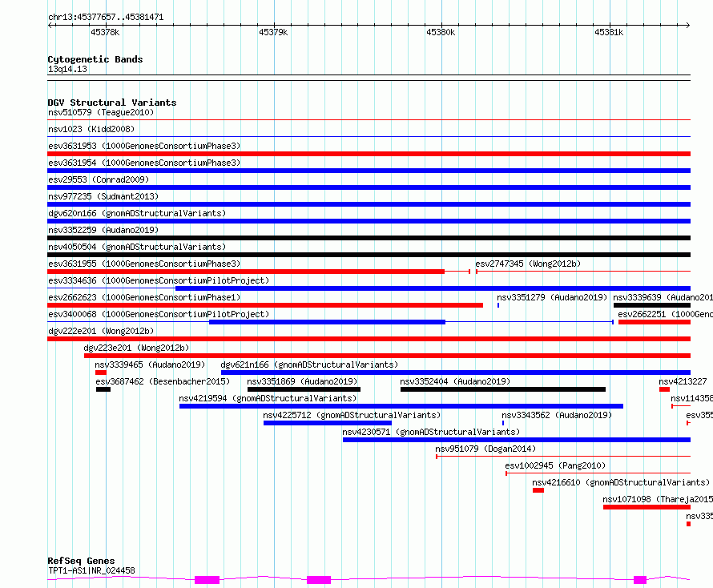Click the nsv4216610 gnomAD variant label
This screenshot has height=588, width=713.
pyautogui.click(x=621, y=482)
